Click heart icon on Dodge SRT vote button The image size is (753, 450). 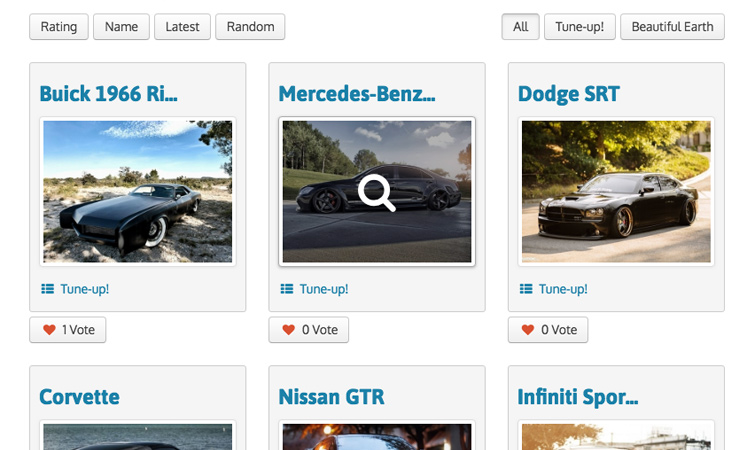click(527, 330)
